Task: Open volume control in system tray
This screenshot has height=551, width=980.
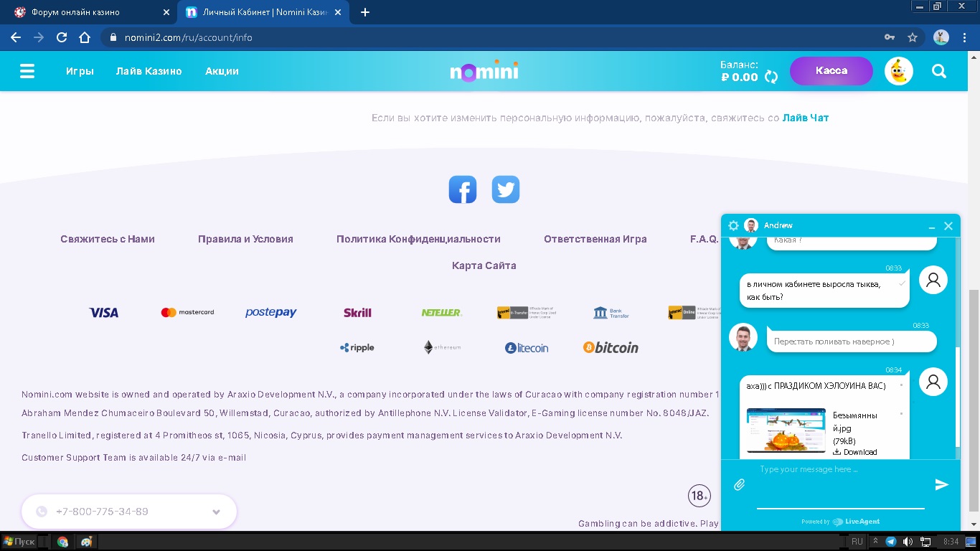Action: tap(908, 542)
